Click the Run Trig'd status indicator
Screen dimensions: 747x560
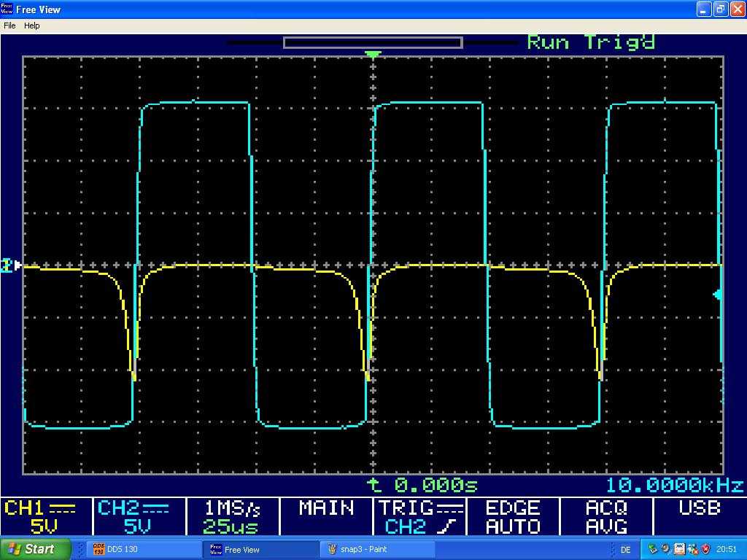(x=591, y=42)
